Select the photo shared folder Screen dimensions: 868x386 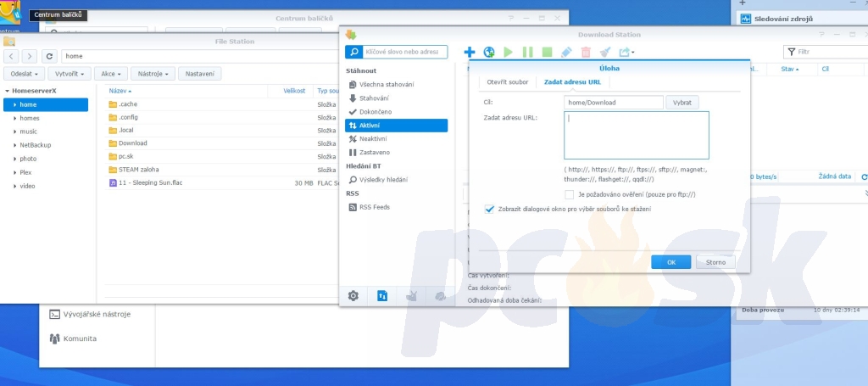[28, 159]
